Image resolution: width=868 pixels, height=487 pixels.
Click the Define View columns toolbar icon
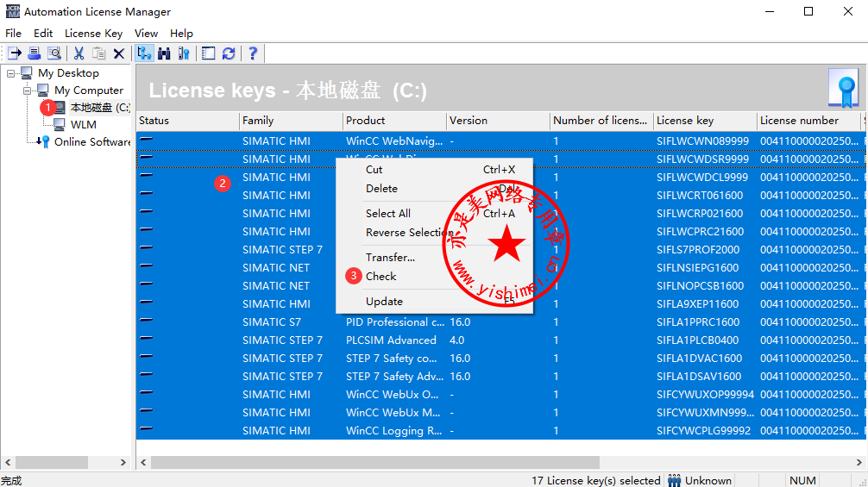[x=208, y=53]
